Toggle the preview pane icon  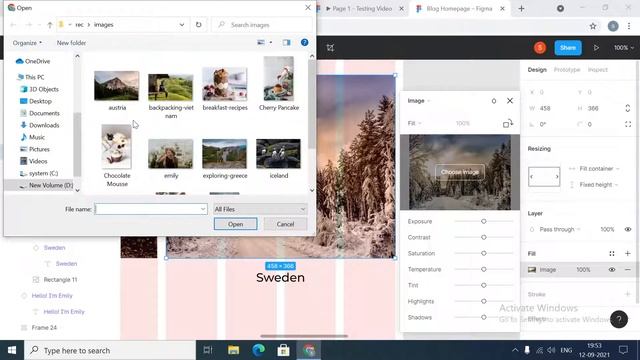(x=287, y=42)
